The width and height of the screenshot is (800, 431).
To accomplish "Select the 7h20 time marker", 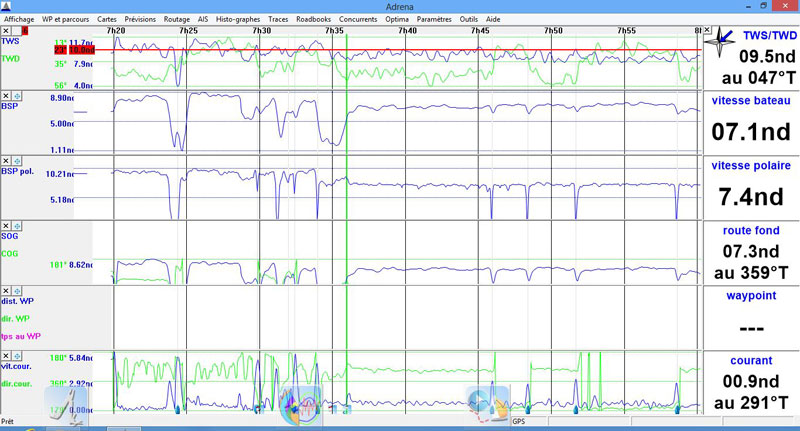I will (x=116, y=31).
